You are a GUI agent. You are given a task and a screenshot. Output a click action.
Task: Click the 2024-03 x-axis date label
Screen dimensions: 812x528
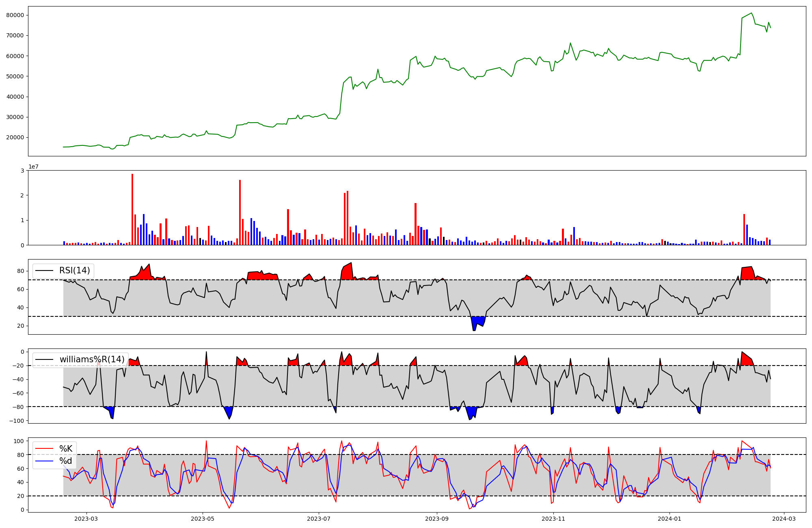pos(784,519)
